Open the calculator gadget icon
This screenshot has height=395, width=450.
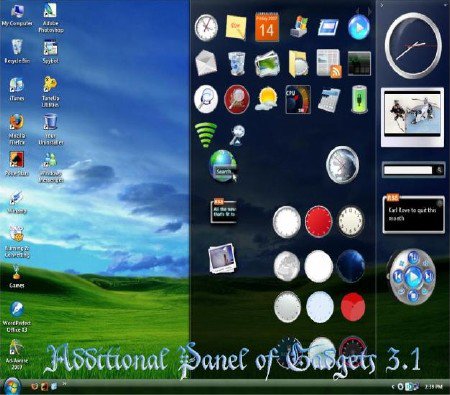[329, 99]
